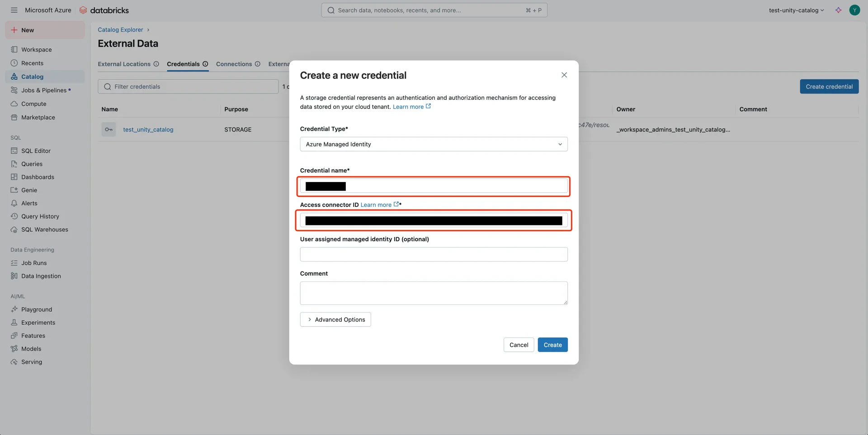Viewport: 868px width, 435px height.
Task: Click the Owner column header
Action: coord(626,109)
